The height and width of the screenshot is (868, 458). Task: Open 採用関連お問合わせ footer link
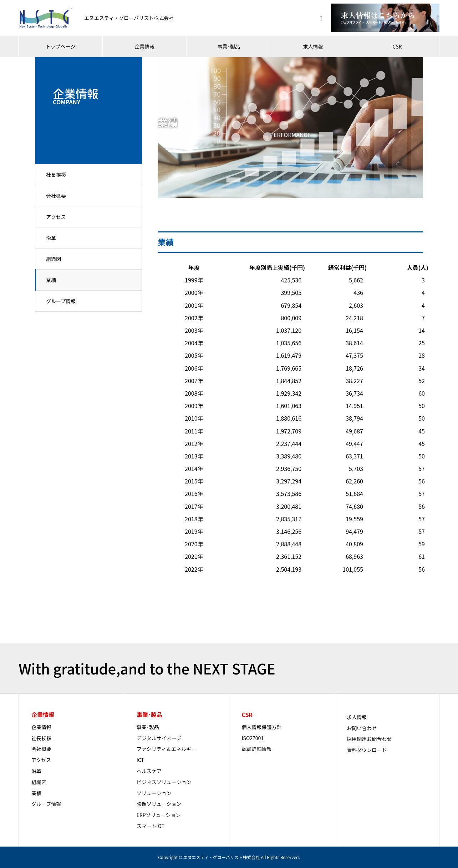pos(369,739)
